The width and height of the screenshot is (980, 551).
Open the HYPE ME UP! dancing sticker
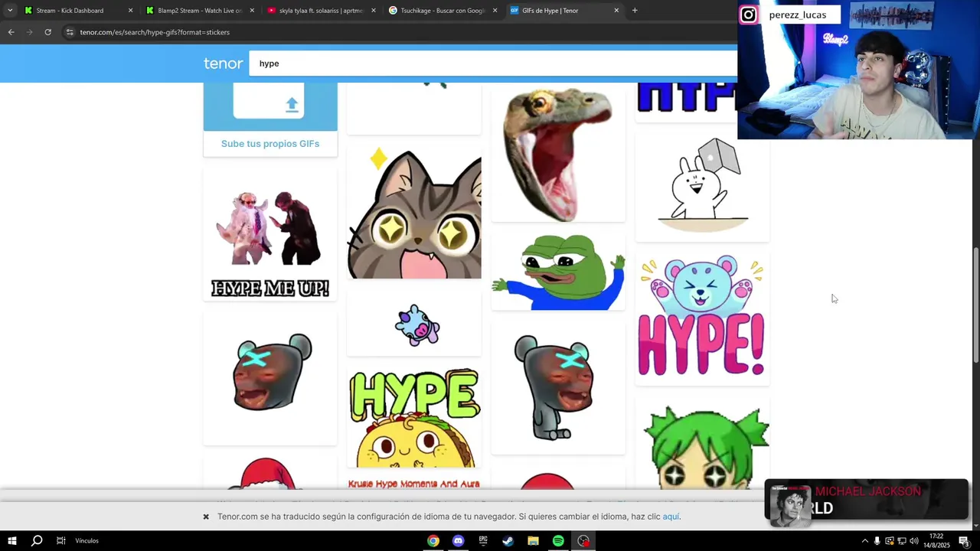[270, 235]
